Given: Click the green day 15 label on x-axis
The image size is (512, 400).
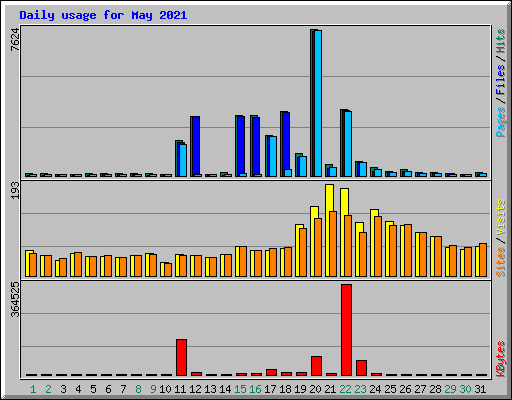Looking at the screenshot, I should [240, 389].
